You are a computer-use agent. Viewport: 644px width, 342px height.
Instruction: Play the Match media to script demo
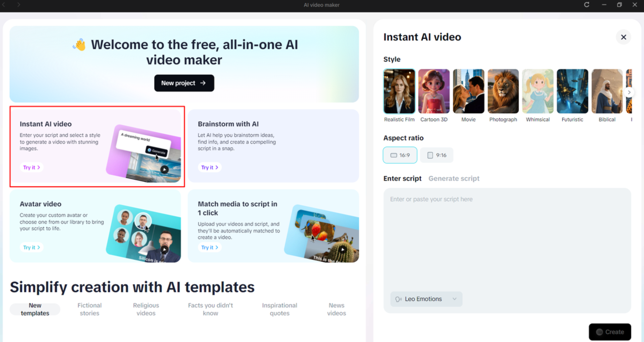coord(343,249)
